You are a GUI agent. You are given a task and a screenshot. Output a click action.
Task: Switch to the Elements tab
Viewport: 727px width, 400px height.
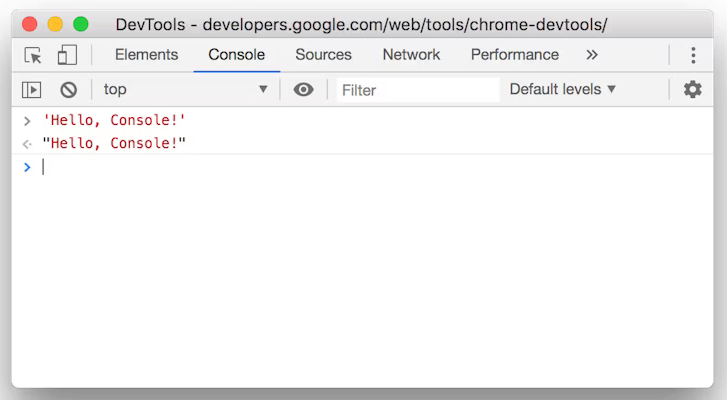pyautogui.click(x=146, y=55)
